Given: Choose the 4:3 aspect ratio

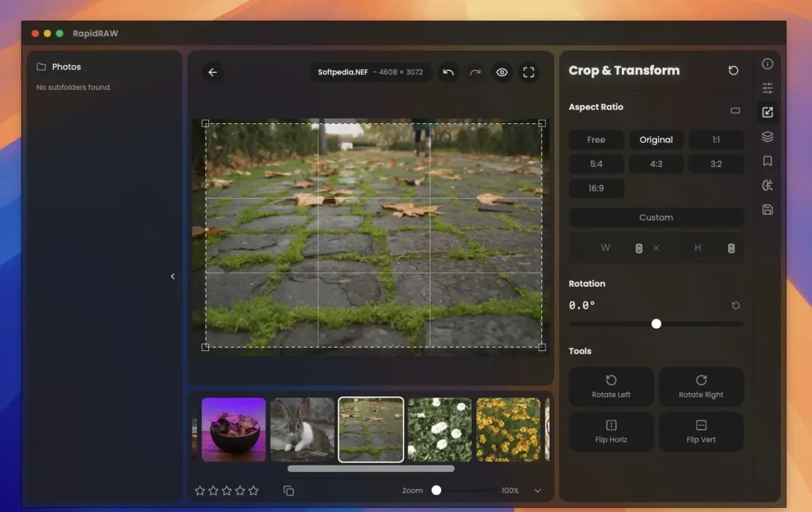Looking at the screenshot, I should coord(656,164).
